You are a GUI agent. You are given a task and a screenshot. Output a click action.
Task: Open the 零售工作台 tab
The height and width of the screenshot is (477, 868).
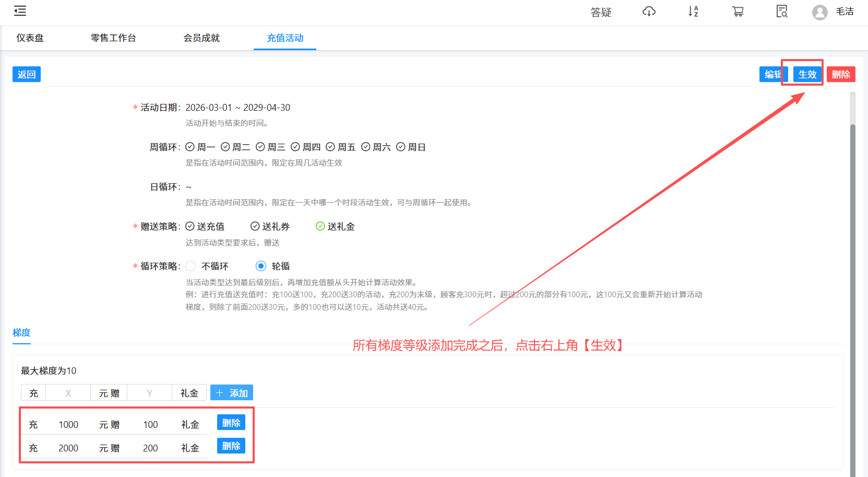(x=114, y=38)
